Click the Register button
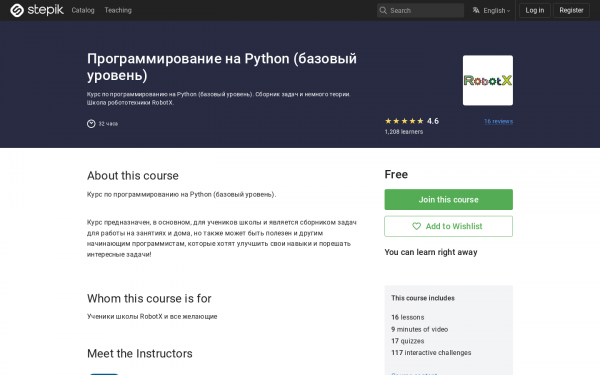600x375 pixels. (x=571, y=10)
